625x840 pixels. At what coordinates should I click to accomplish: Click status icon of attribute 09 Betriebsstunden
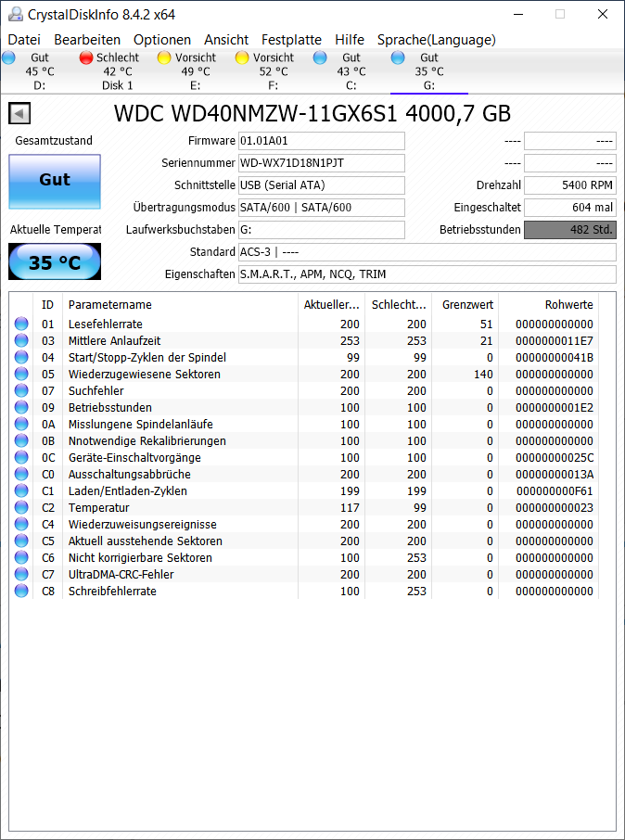[x=21, y=407]
